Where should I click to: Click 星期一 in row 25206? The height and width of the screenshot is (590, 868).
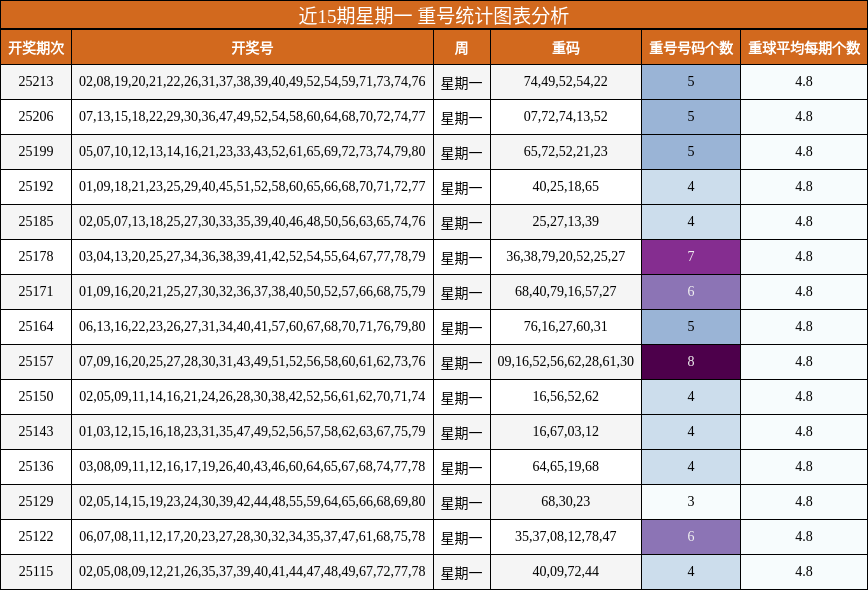(x=462, y=118)
